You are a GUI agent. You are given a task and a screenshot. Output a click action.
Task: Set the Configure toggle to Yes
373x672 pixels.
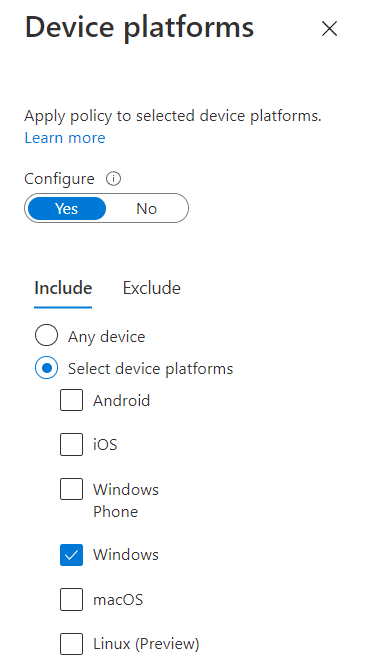(x=66, y=209)
